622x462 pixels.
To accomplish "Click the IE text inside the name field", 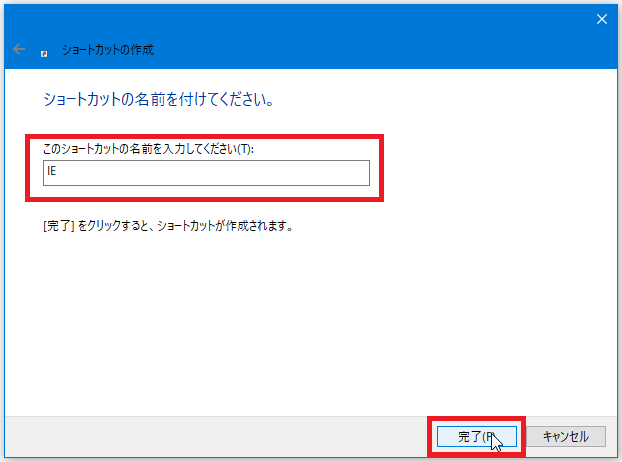I will pyautogui.click(x=52, y=173).
